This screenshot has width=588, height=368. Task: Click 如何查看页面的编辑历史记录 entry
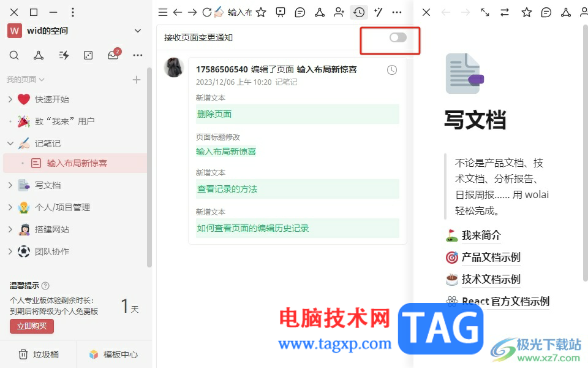pyautogui.click(x=298, y=228)
